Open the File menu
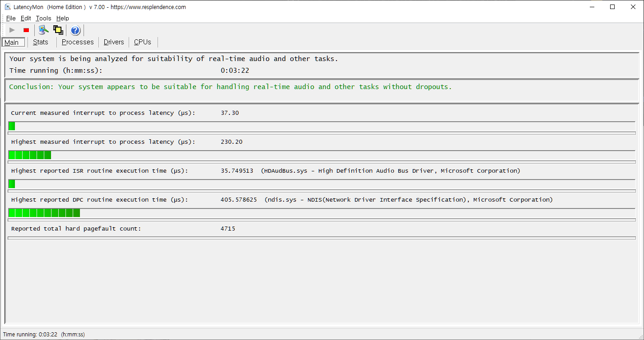 coord(11,19)
